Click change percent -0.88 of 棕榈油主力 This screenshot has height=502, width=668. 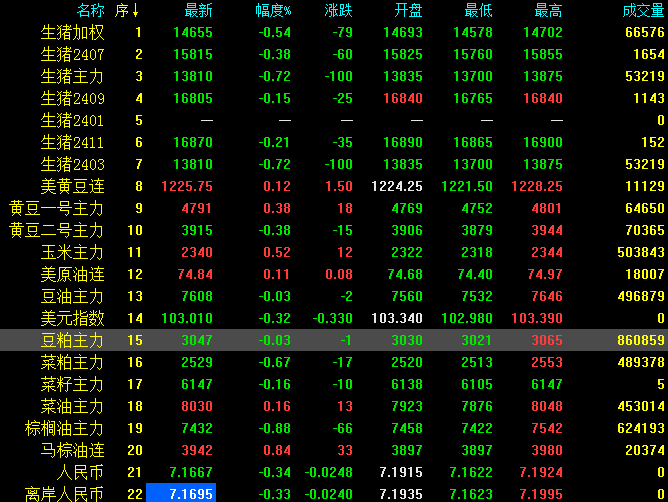275,428
